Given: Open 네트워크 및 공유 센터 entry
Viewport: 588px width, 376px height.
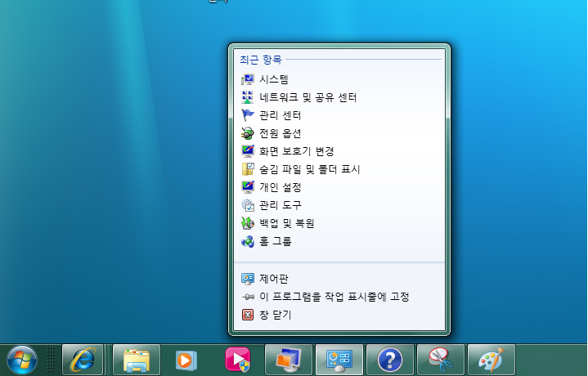Looking at the screenshot, I should tap(339, 97).
